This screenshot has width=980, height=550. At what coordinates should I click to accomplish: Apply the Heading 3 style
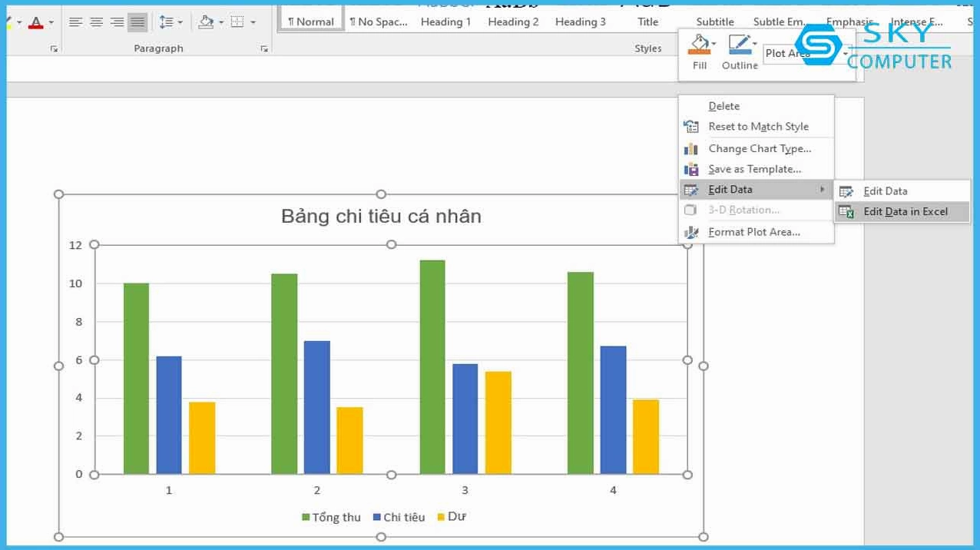[x=581, y=22]
